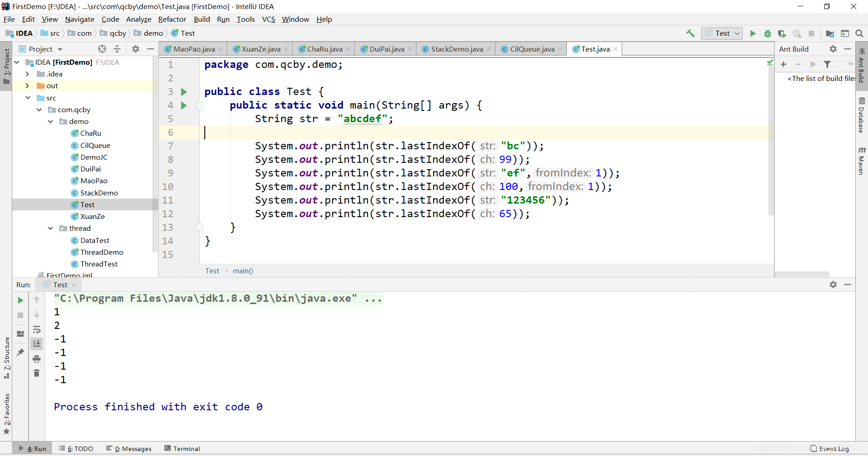Toggle 1: Project side tool button
The height and width of the screenshot is (456, 868).
[x=6, y=66]
